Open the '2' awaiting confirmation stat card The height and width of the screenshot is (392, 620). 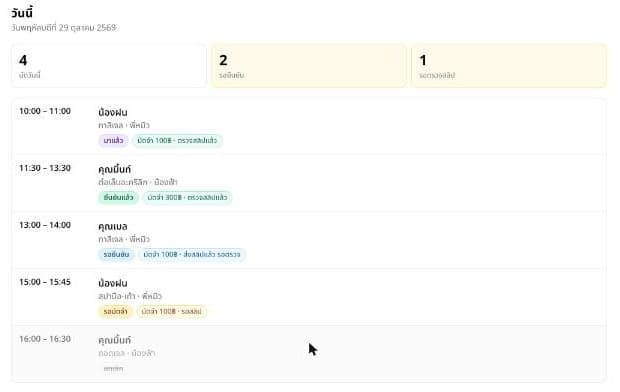tap(309, 66)
